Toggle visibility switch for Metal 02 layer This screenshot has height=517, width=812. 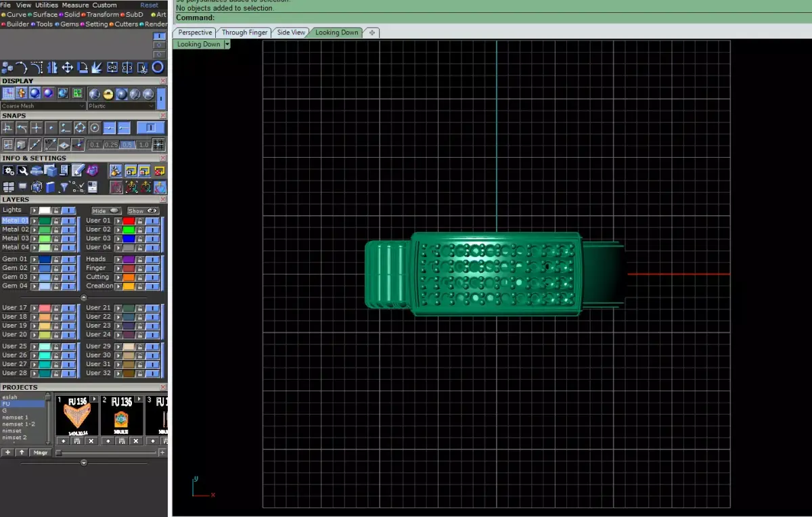coord(68,230)
